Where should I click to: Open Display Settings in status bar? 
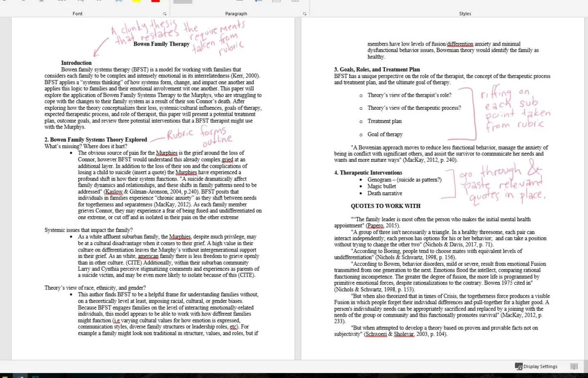[536, 366]
